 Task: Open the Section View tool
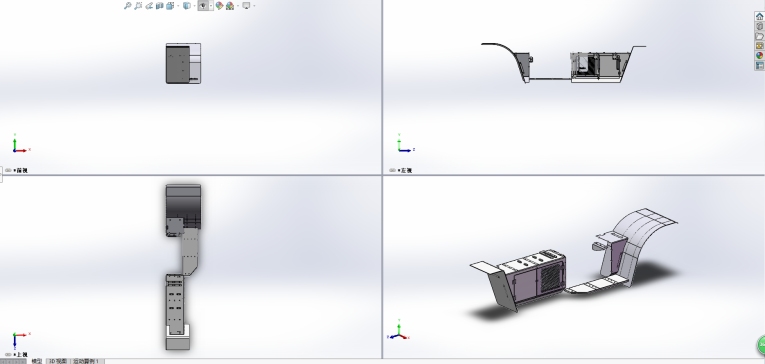tap(160, 6)
